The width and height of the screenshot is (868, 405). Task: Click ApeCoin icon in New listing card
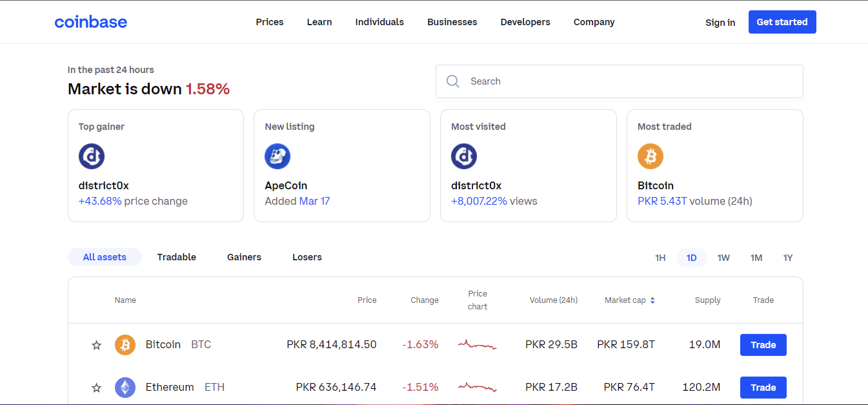[x=278, y=156]
